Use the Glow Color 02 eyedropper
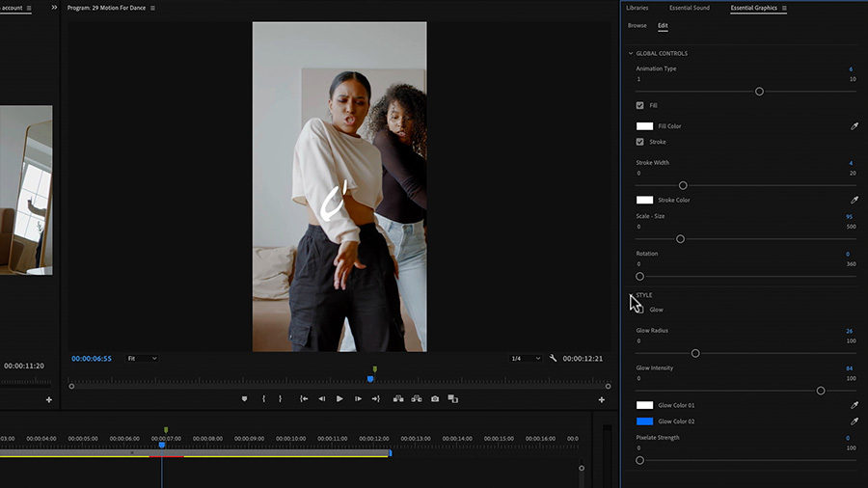The width and height of the screenshot is (868, 488). 854,421
